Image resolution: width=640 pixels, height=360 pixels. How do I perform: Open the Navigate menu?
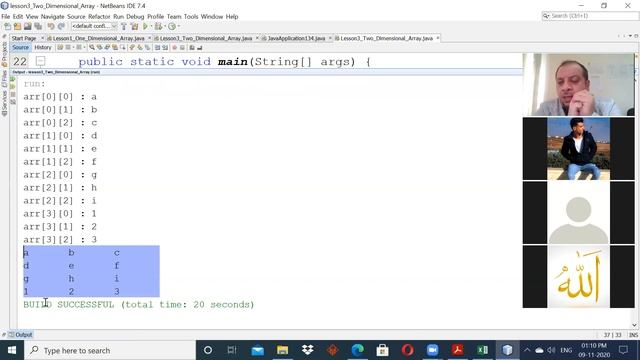[53, 16]
